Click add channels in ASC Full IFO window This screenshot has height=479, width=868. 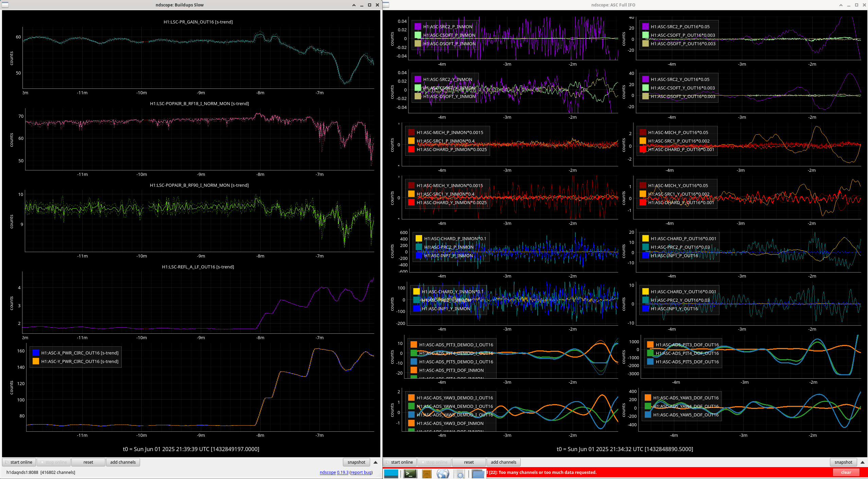coord(504,462)
